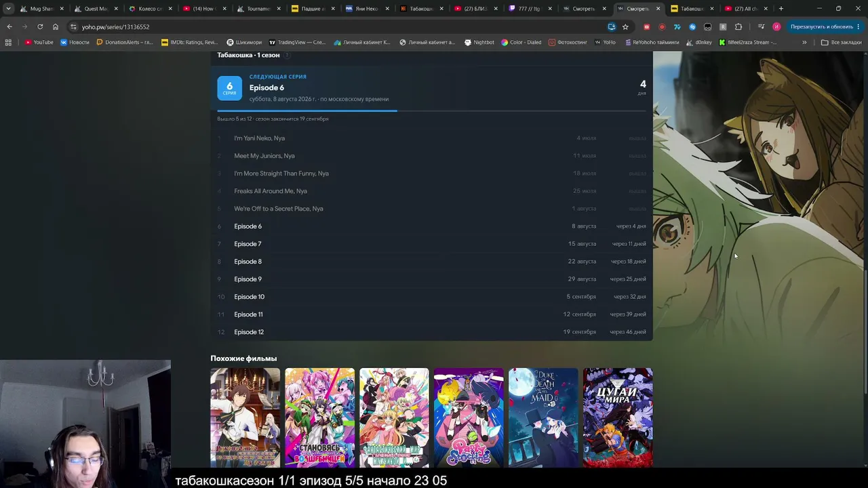Open the IMDb Ratings bookmark
Viewport: 868px width, 488px height.
click(189, 42)
